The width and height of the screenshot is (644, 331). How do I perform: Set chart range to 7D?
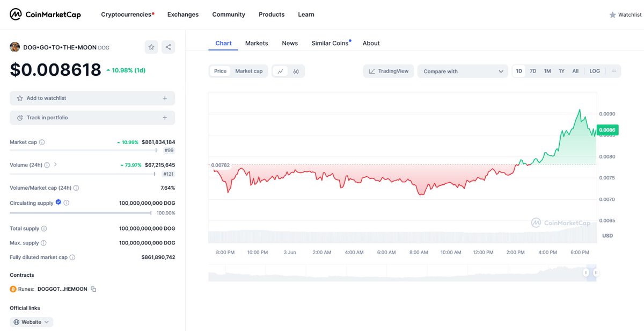533,71
